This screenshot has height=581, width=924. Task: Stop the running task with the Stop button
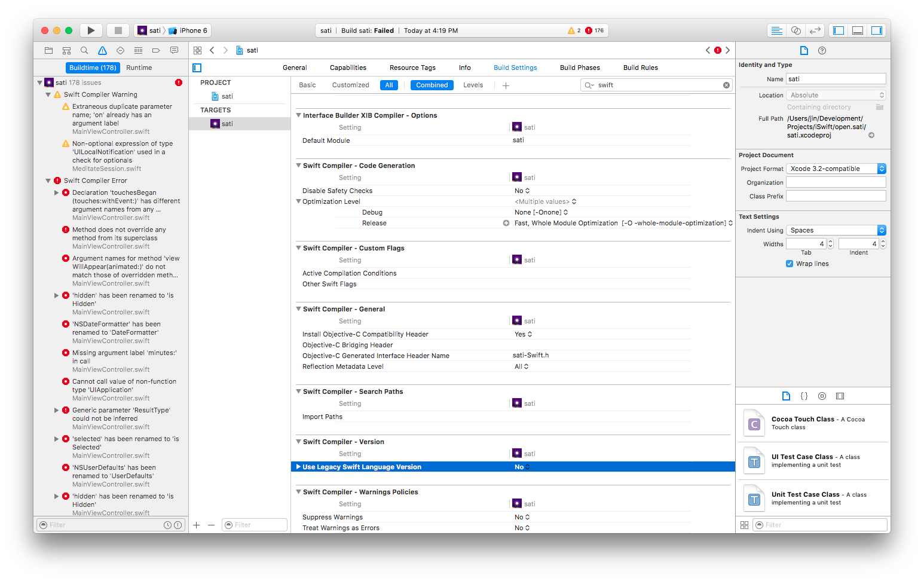(118, 30)
